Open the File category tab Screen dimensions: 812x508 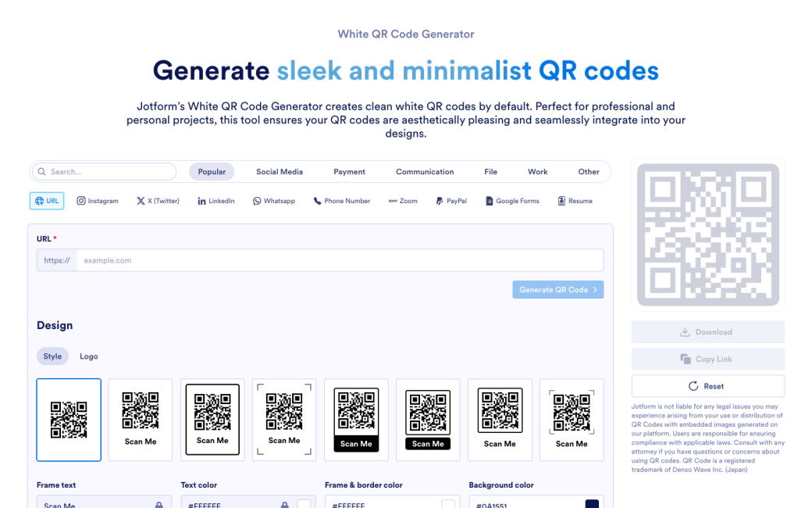pyautogui.click(x=490, y=172)
